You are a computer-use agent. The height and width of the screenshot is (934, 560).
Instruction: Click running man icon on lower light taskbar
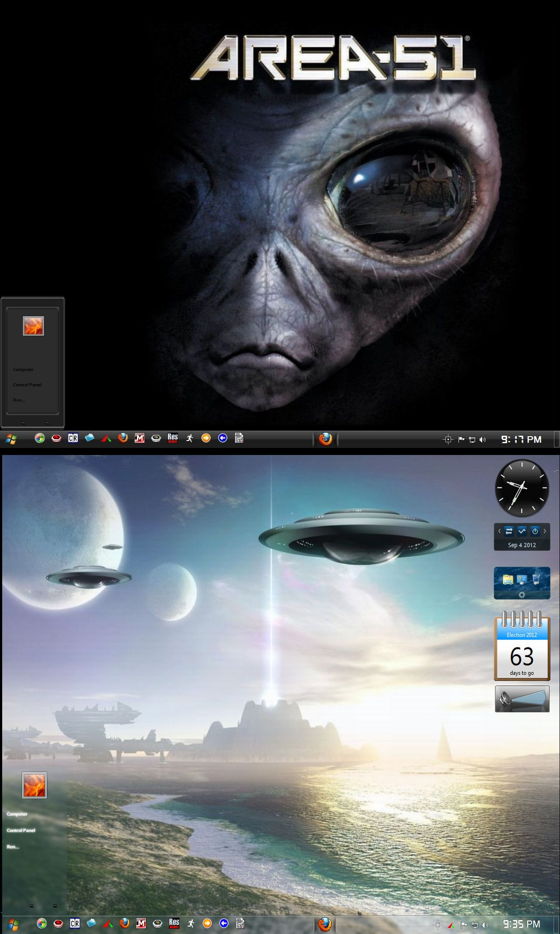pos(191,923)
